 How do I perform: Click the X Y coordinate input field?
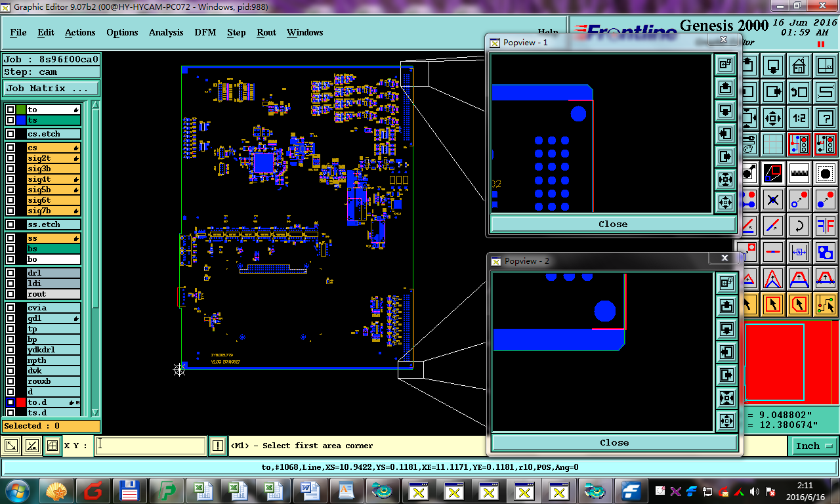click(x=151, y=446)
